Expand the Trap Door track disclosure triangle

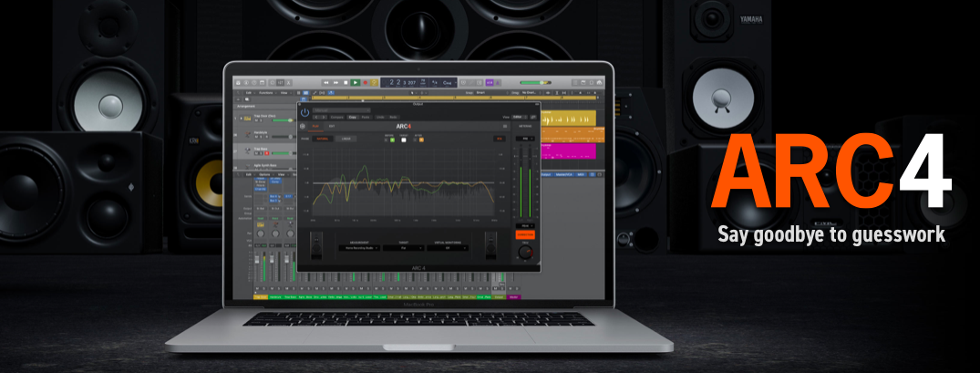[242, 118]
